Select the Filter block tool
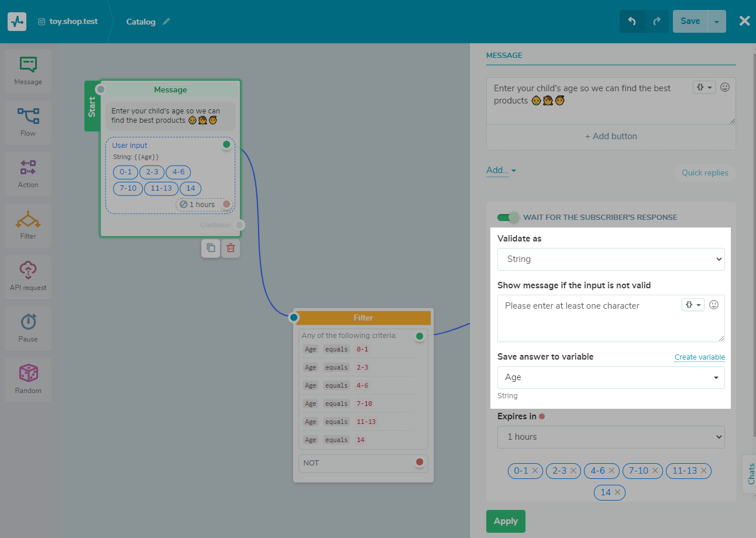 tap(28, 225)
